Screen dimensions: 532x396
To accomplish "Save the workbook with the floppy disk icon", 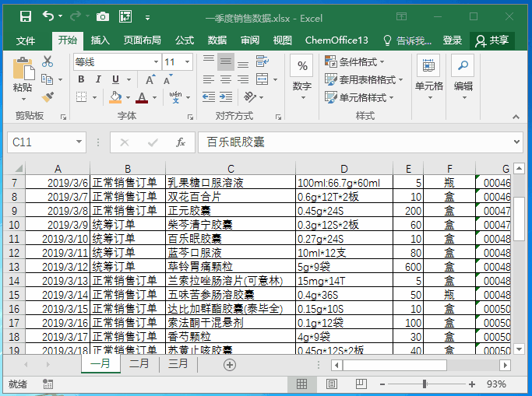I will 26,16.
